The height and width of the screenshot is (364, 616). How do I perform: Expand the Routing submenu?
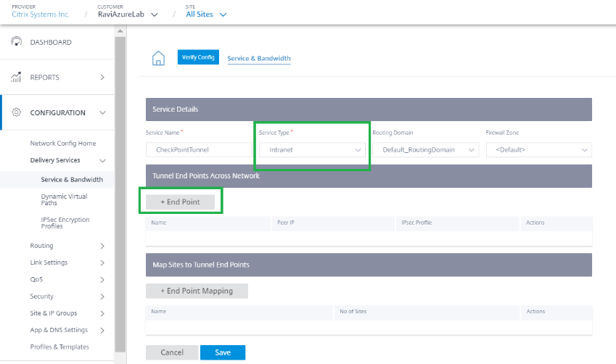point(102,246)
